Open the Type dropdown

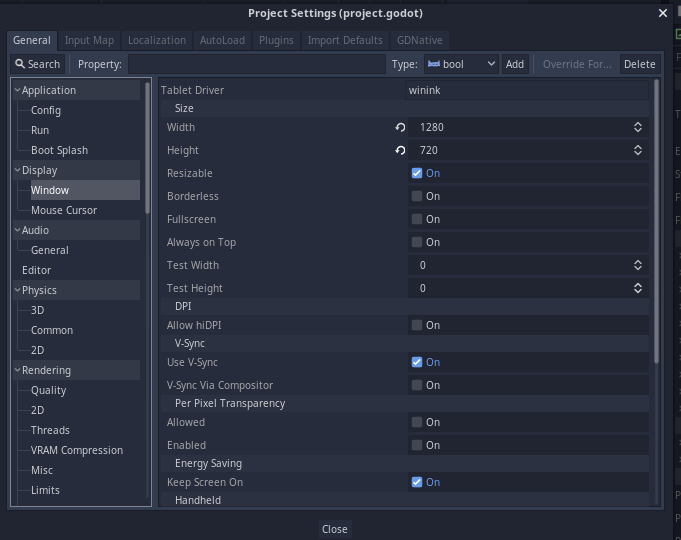461,64
